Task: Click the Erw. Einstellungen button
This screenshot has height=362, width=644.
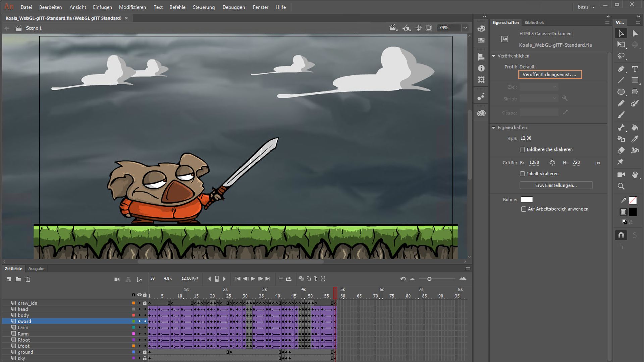Action: click(x=556, y=185)
